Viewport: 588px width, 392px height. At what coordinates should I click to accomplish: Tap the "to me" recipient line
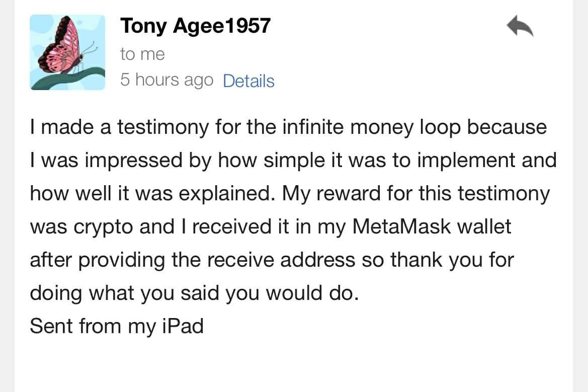coord(142,54)
